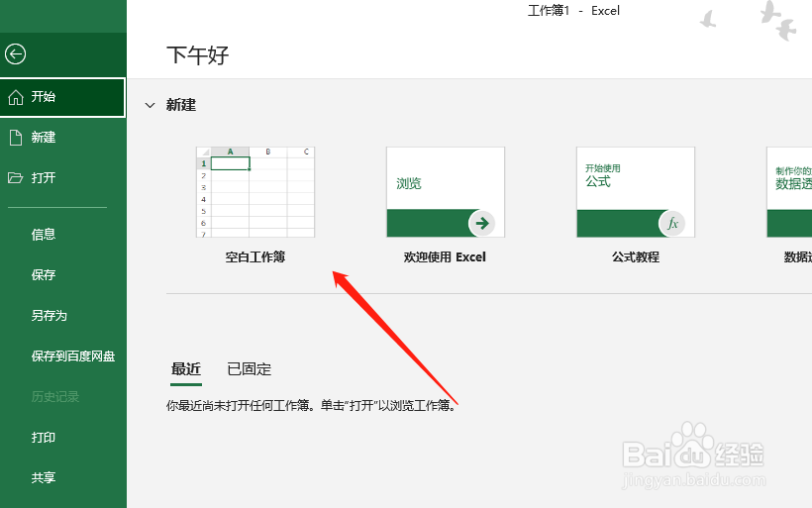Click the 下午好 greeting heading
Viewport: 812px width, 508px height.
198,54
